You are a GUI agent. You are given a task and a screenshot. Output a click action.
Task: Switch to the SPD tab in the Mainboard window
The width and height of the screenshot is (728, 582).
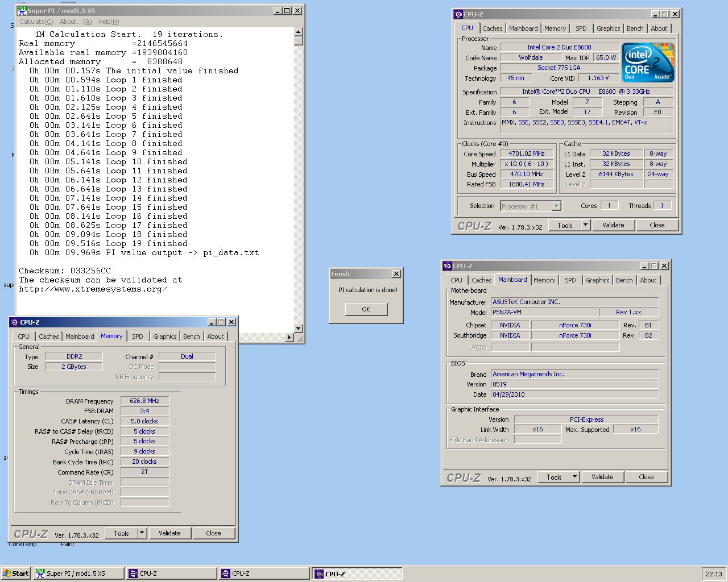pyautogui.click(x=570, y=280)
